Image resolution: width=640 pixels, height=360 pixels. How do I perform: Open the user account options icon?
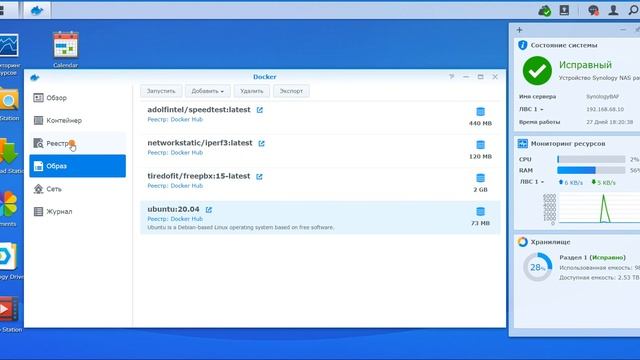613,10
